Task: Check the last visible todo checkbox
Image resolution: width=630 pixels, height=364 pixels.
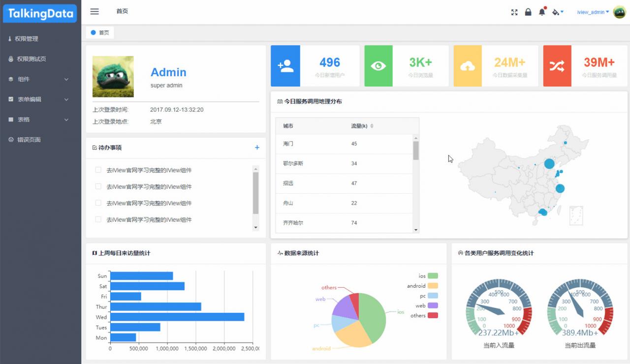Action: [98, 219]
